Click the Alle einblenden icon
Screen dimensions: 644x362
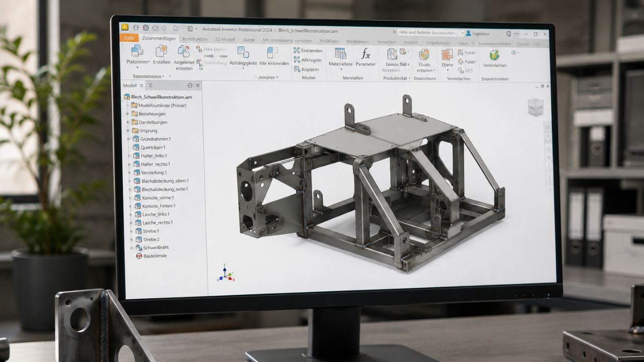273,52
